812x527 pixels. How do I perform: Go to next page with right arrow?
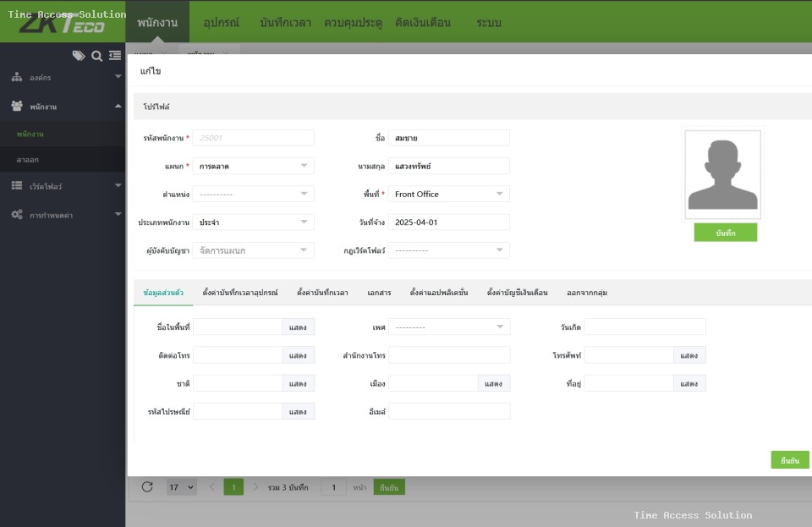click(255, 487)
